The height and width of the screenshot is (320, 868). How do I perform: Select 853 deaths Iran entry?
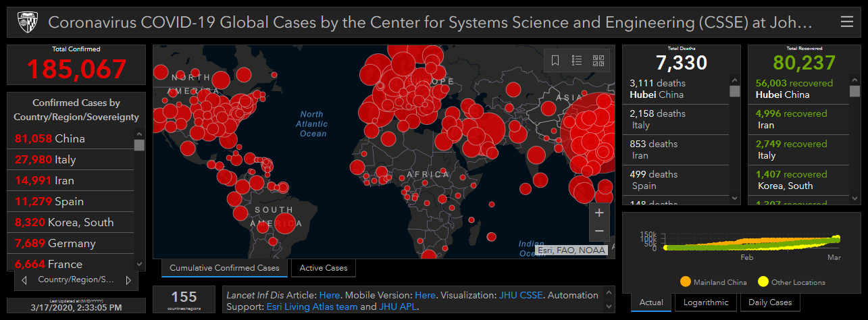coord(675,150)
